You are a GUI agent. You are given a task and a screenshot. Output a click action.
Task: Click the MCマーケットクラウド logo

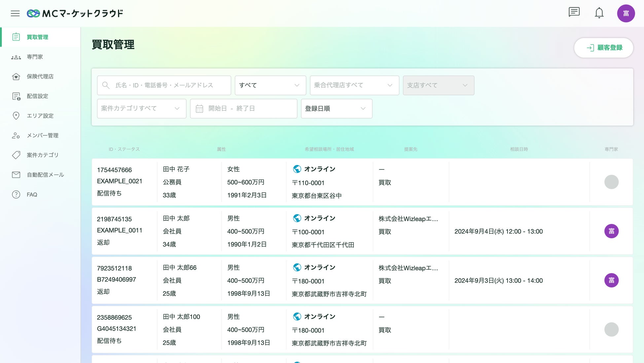(x=75, y=14)
